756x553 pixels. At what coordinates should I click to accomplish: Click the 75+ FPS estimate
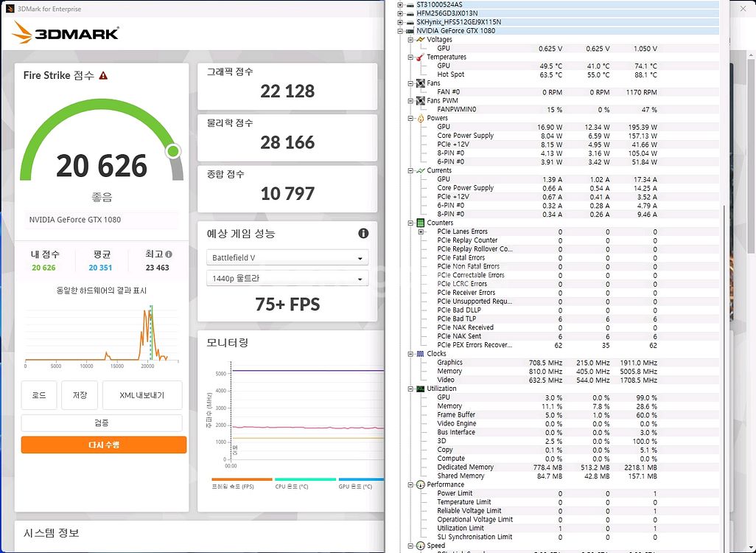287,305
